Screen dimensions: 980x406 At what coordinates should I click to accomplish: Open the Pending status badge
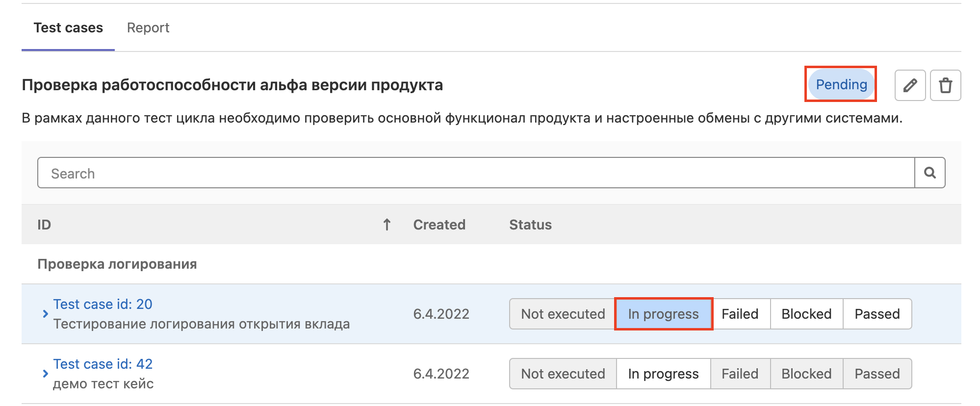[x=841, y=84]
